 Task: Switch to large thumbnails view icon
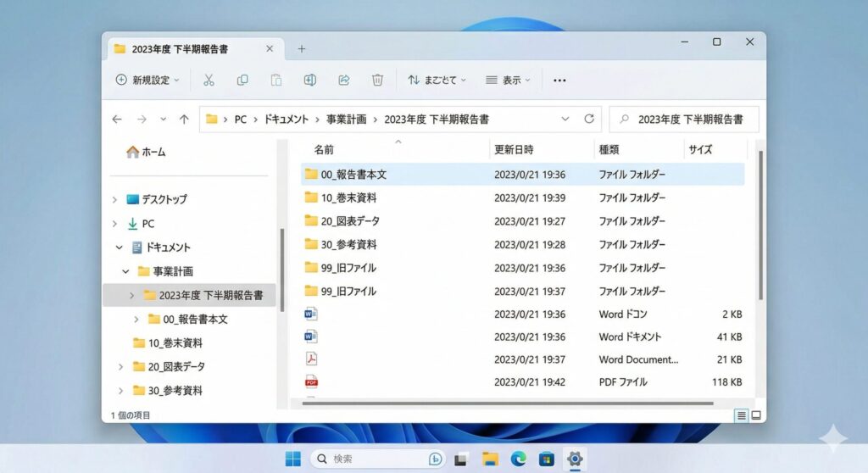coord(756,415)
